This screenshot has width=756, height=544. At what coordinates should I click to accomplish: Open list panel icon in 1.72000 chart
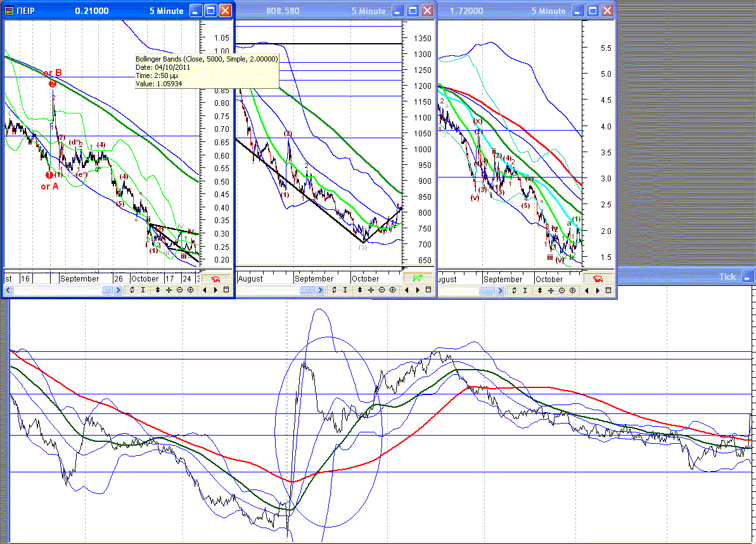coord(608,290)
